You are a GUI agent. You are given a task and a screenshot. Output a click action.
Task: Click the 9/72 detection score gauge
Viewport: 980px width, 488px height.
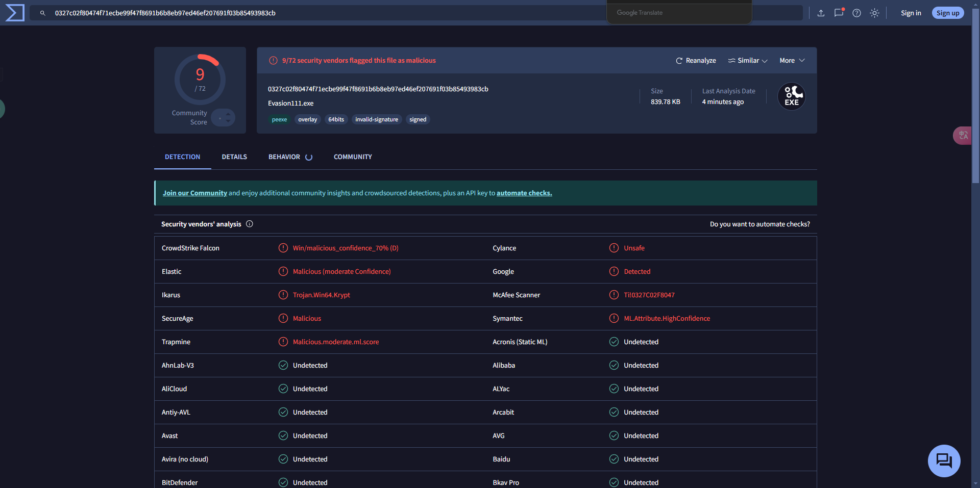200,79
